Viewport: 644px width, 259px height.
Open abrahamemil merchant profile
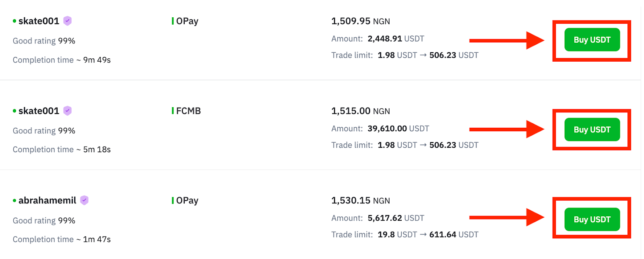coord(47,200)
